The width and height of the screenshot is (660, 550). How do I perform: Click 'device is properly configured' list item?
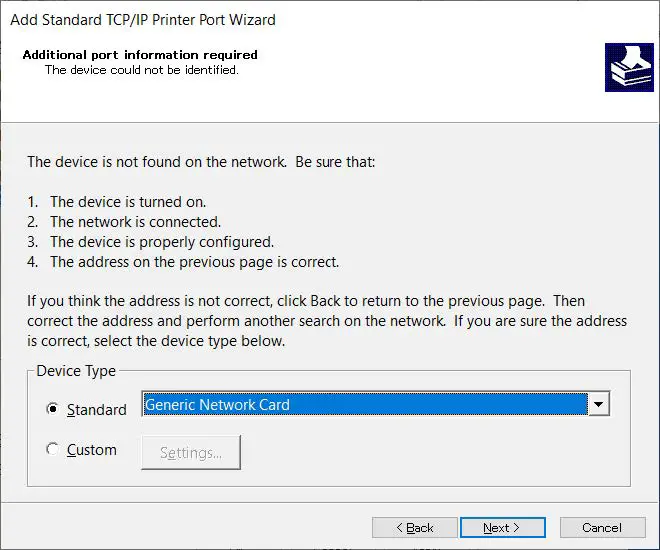[x=161, y=242]
